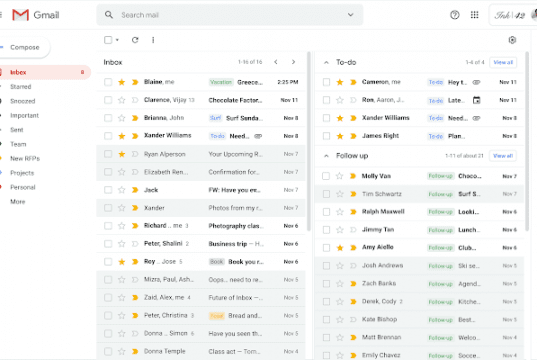Expand More labels in sidebar
The image size is (537, 360).
point(18,202)
